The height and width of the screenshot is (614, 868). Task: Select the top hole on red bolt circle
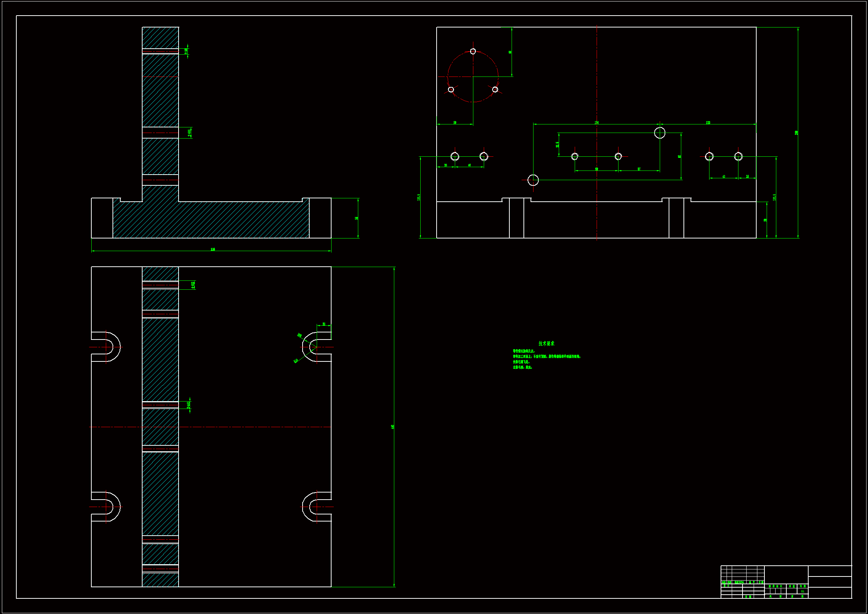click(473, 51)
